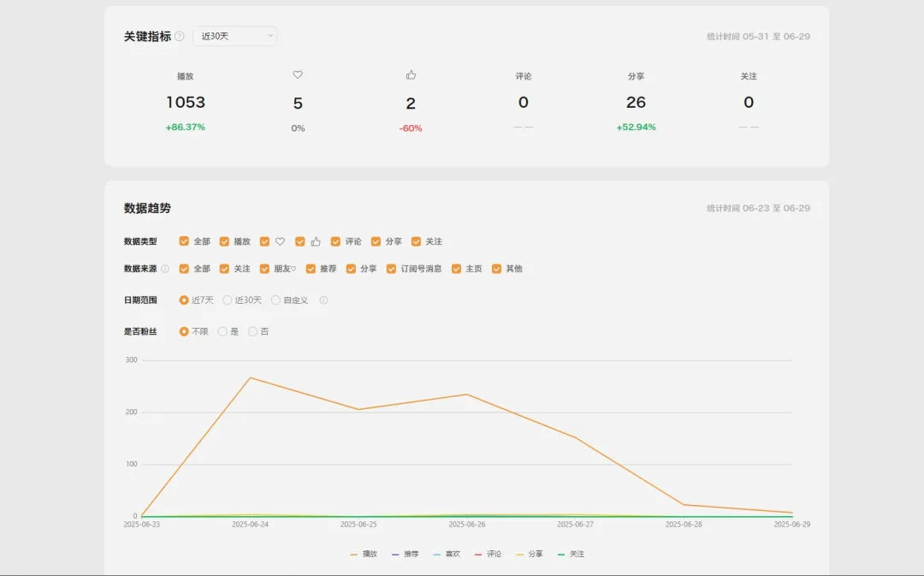Toggle the 播放 legend marker in chart
Image resolution: width=924 pixels, height=576 pixels.
(354, 555)
